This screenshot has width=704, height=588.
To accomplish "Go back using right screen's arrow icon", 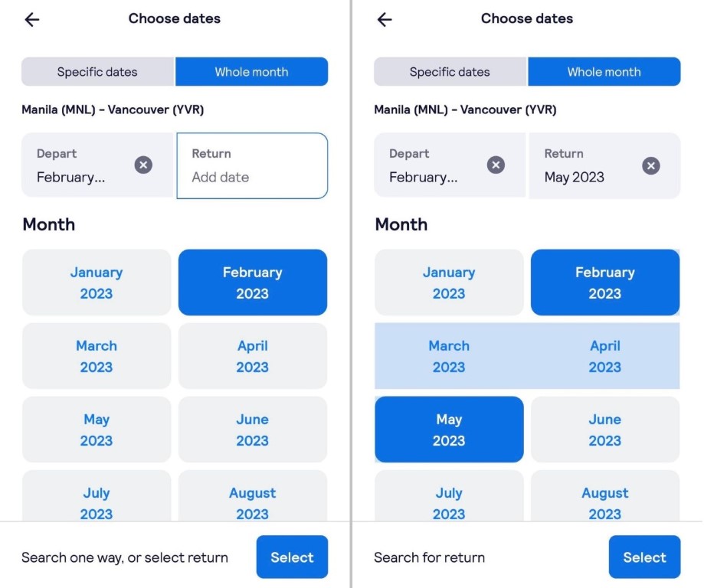I will pos(385,19).
